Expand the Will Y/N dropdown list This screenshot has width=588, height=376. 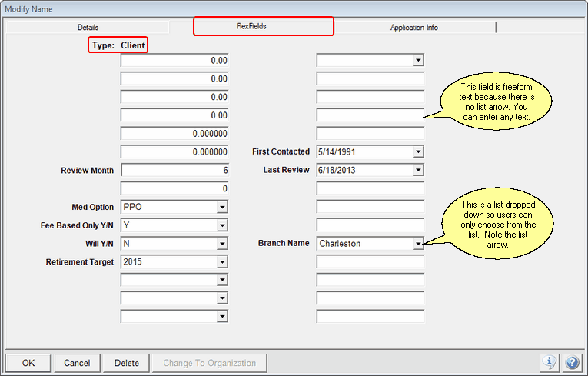(x=221, y=244)
